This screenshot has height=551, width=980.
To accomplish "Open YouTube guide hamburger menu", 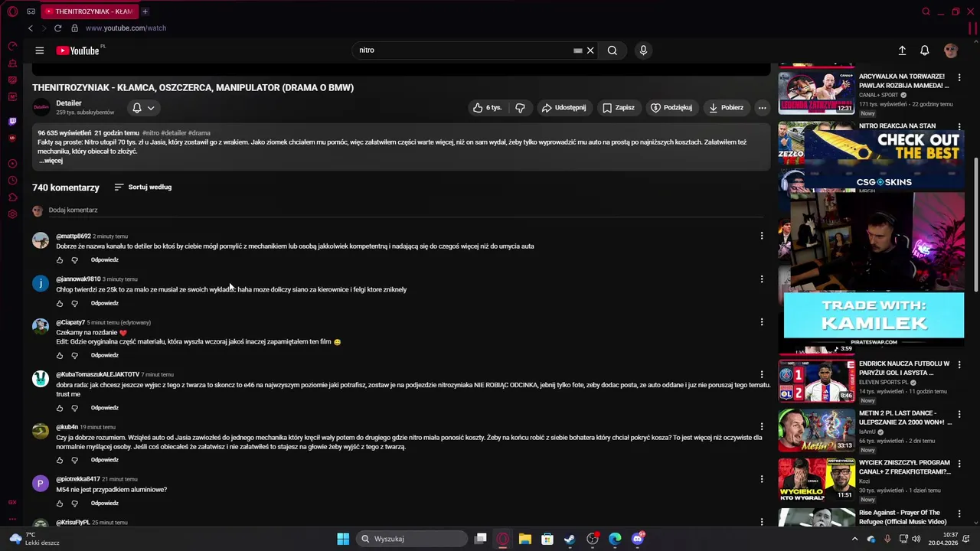I will (x=39, y=51).
